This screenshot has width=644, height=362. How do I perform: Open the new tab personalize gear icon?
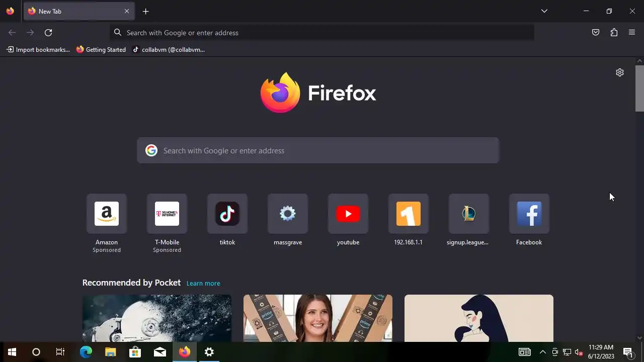620,72
